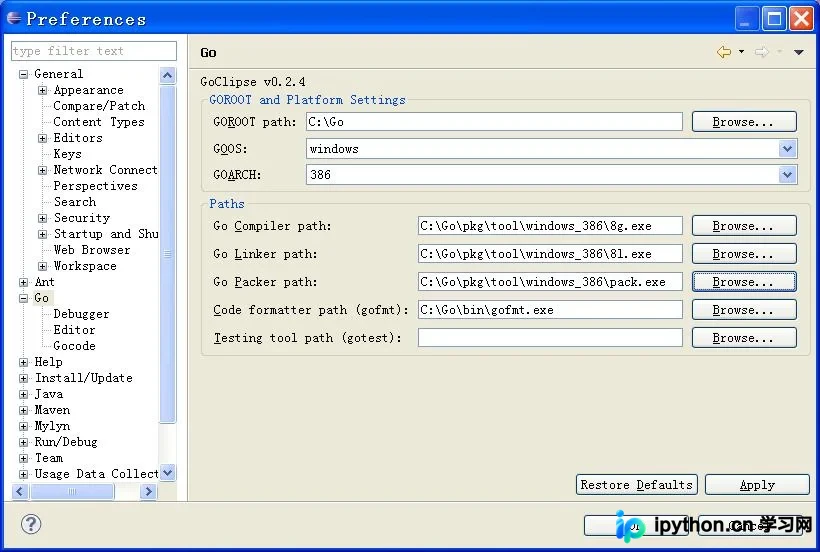Screen dimensions: 820x552
Task: Select the Maven tree item label
Action: point(52,410)
